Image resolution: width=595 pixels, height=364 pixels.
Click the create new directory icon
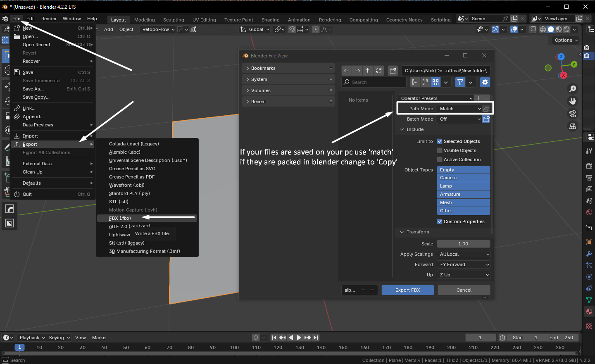[x=393, y=71]
